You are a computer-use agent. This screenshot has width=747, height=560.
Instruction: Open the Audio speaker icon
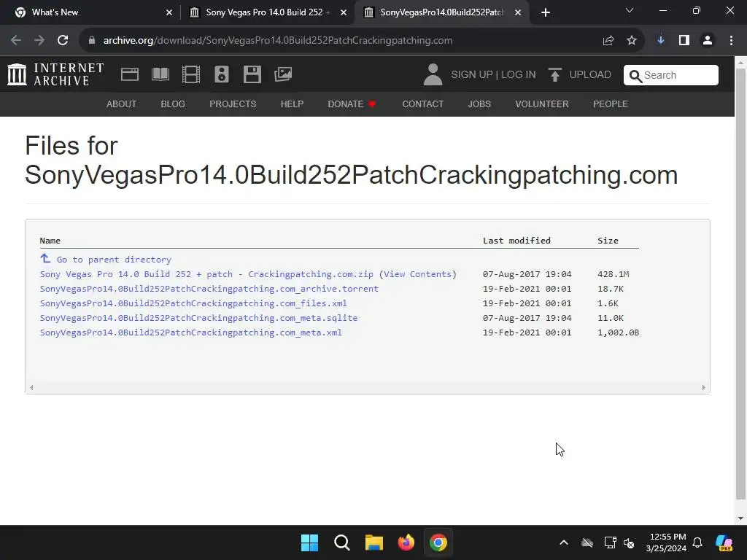point(222,74)
